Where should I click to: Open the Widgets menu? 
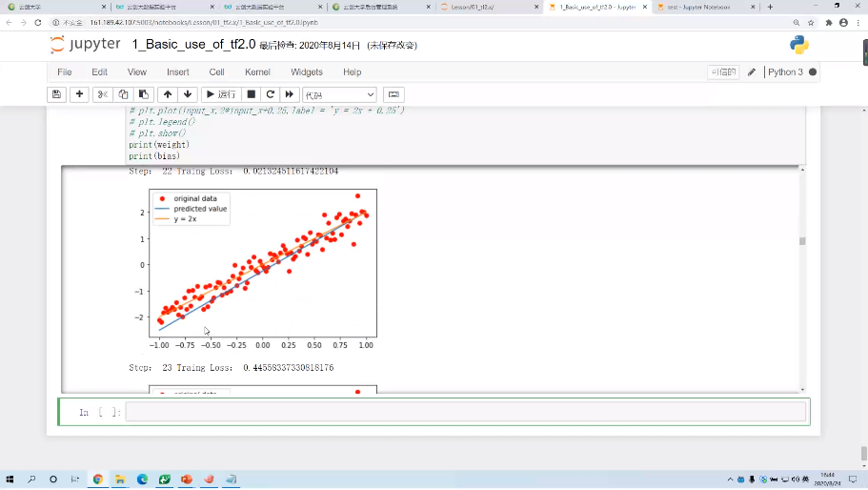point(307,72)
